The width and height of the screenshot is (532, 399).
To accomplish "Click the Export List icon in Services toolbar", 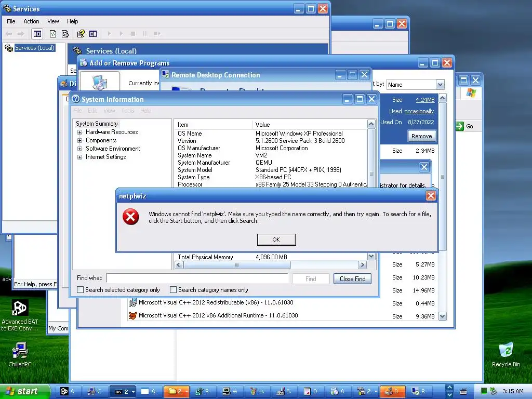I will pyautogui.click(x=65, y=34).
